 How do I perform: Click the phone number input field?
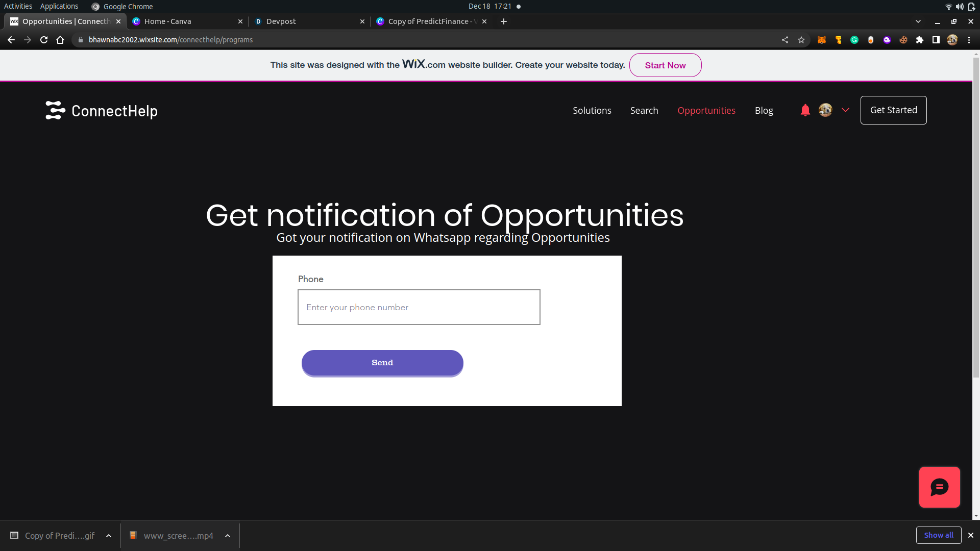(419, 307)
